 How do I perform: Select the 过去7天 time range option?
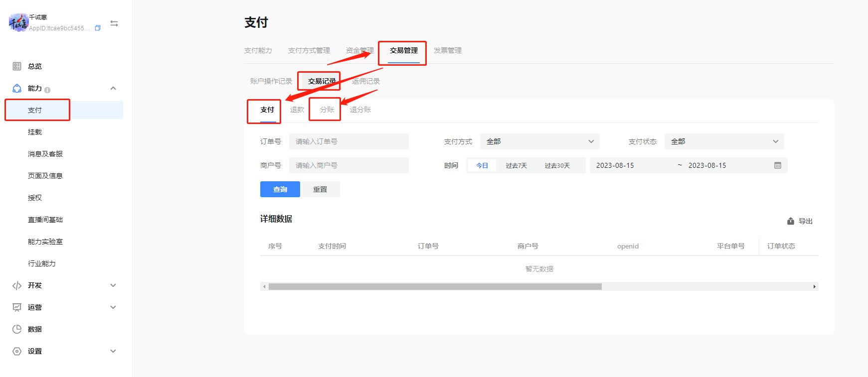click(x=516, y=165)
